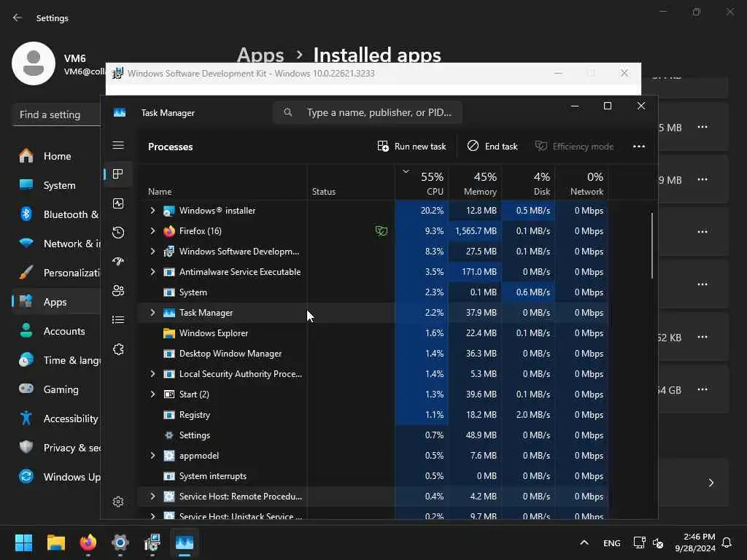Expand the Firefox (16) process group
Viewport: 747px width, 560px height.
tap(152, 231)
